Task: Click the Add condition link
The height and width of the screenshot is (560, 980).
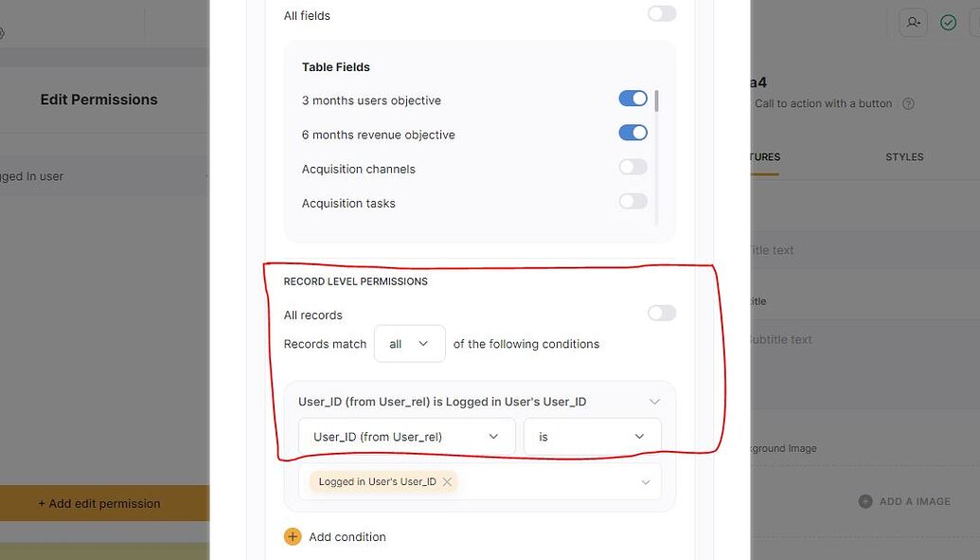Action: [347, 536]
